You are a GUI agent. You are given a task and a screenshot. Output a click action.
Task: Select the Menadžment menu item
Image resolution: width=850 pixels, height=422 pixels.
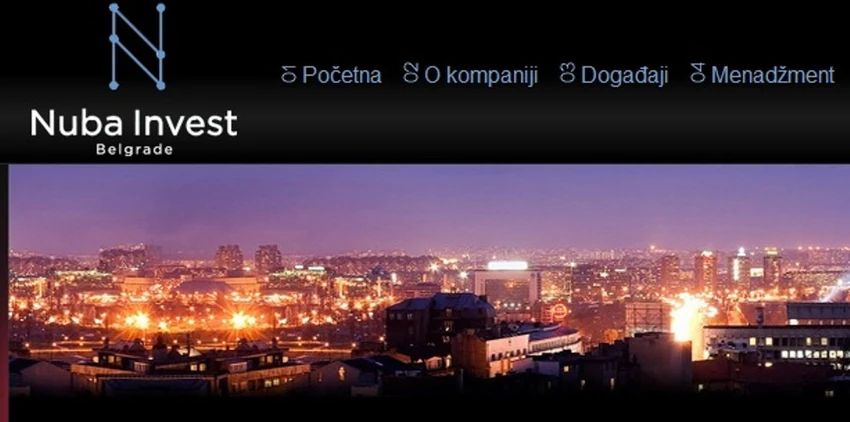coord(772,74)
